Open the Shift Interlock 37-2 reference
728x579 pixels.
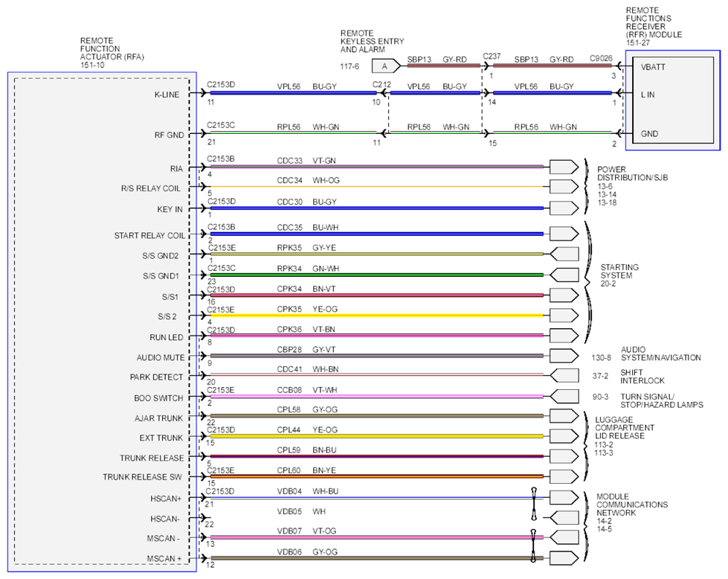pos(600,376)
